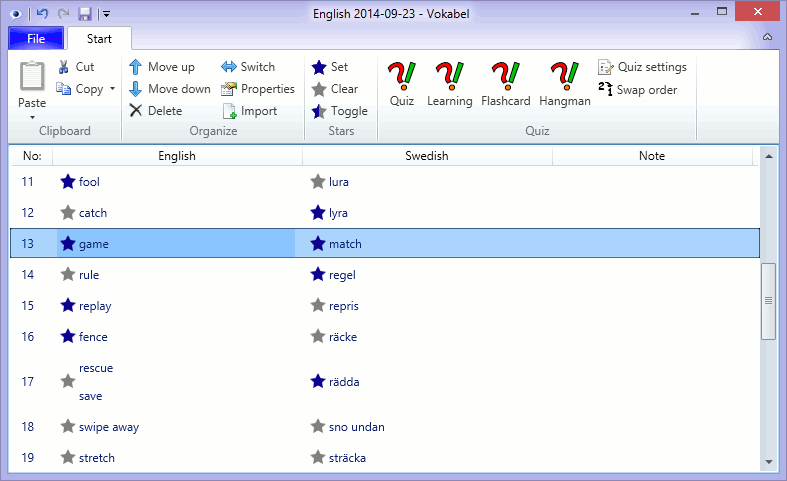Open the Vokabel application icon menu
This screenshot has width=787, height=481.
[16, 14]
